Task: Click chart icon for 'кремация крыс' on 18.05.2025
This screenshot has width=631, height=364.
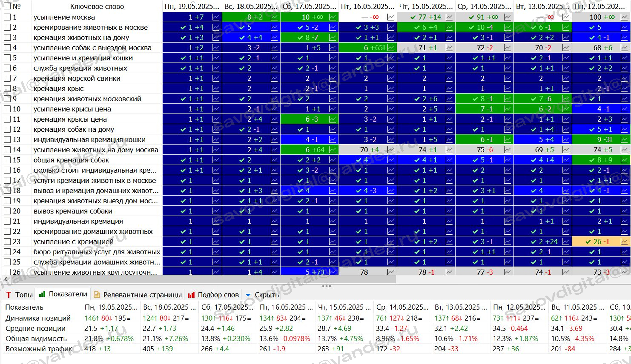Action: tap(274, 88)
